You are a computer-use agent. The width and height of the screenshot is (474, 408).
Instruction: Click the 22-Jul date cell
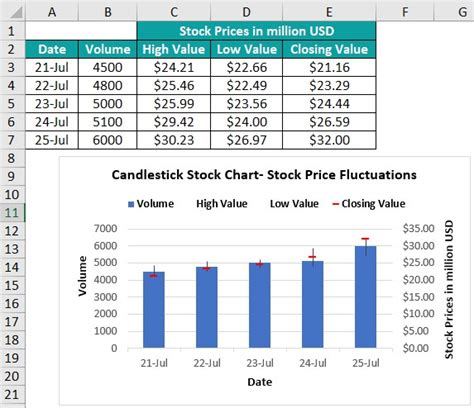(52, 86)
